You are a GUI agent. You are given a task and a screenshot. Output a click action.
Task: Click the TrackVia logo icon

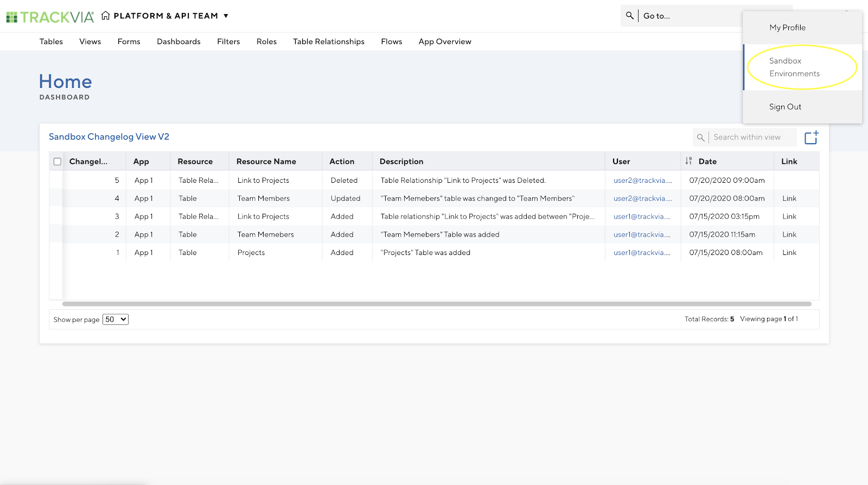pyautogui.click(x=12, y=17)
